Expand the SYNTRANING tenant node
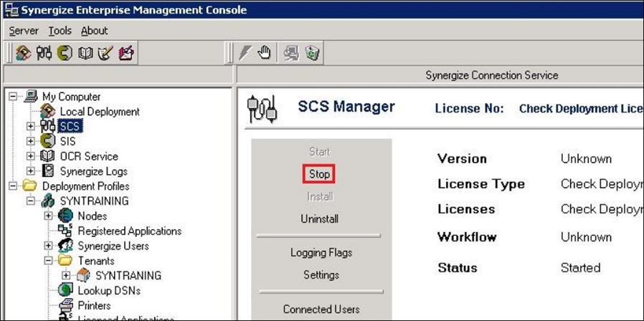Screen dimensions: 644x321 pyautogui.click(x=66, y=275)
